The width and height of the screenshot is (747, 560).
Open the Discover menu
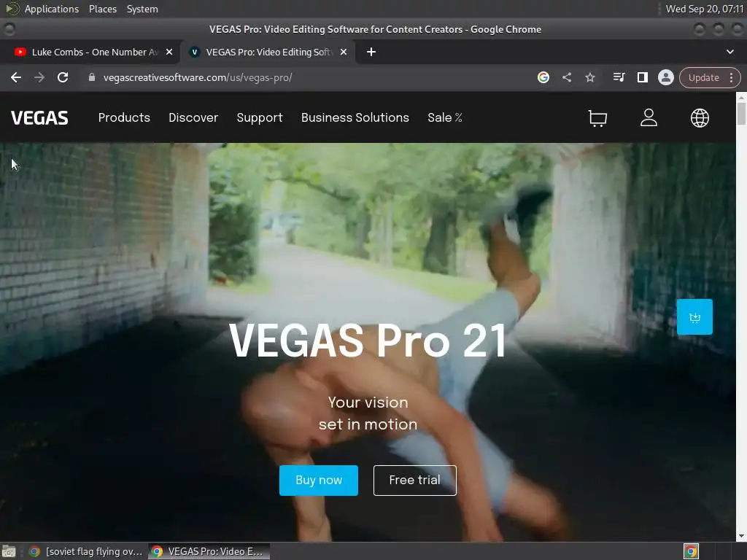(x=193, y=117)
